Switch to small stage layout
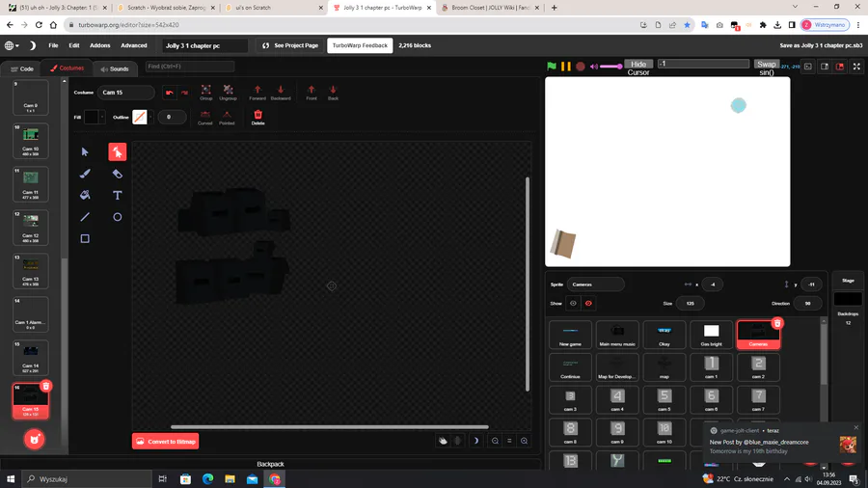The image size is (868, 488). tap(825, 67)
